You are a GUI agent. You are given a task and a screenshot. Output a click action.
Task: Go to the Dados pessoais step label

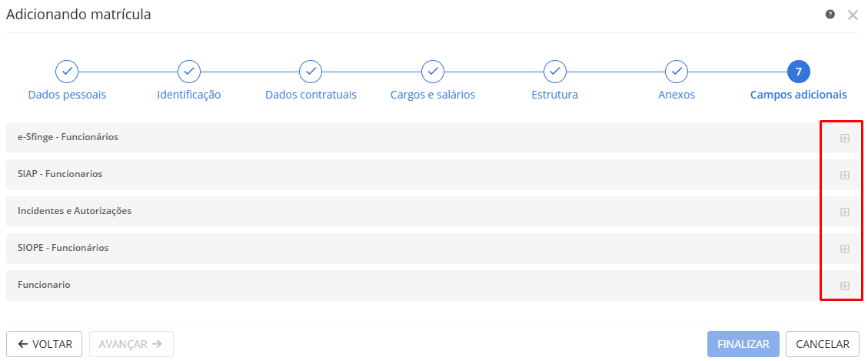(67, 95)
